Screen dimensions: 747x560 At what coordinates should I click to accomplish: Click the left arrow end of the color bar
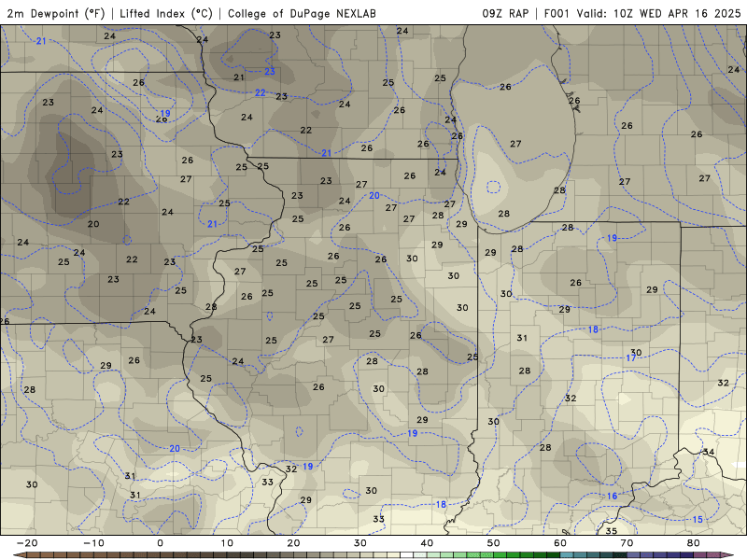19,555
